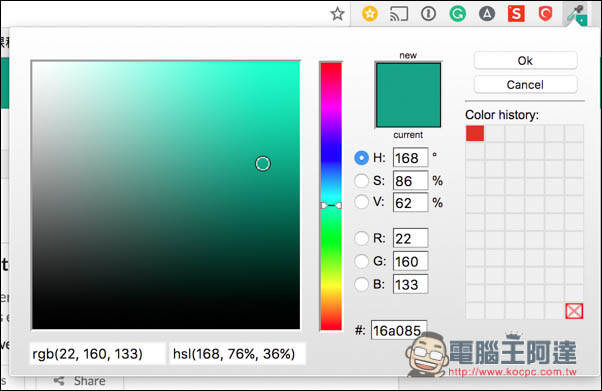Open the red shield extension icon
The image size is (602, 391).
[545, 14]
